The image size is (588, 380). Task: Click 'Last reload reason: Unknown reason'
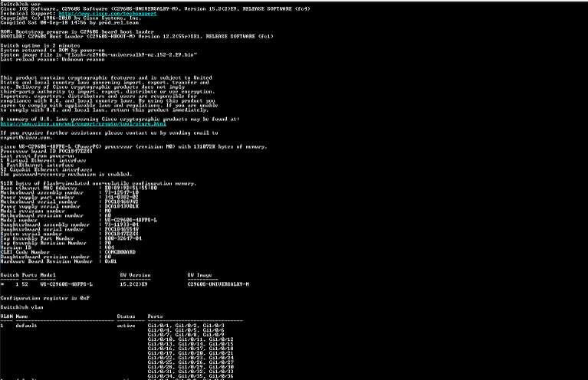click(x=52, y=59)
